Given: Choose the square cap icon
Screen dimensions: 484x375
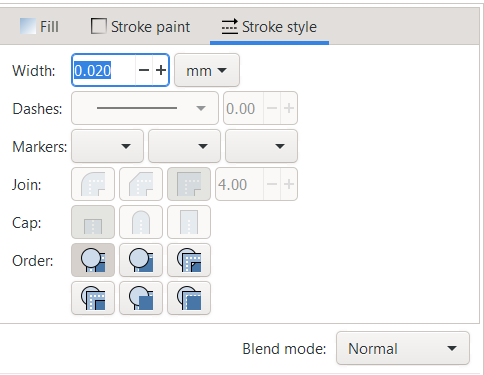Looking at the screenshot, I should click(189, 222).
